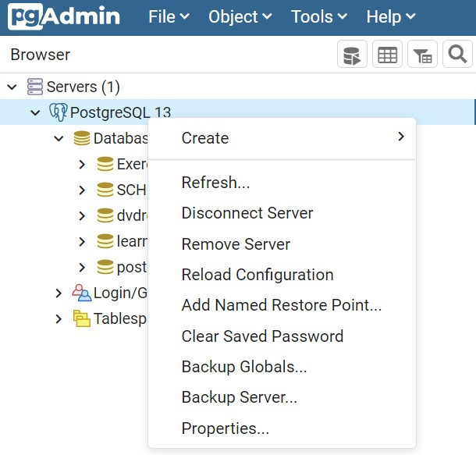
Task: Choose Remove Server
Action: [282, 244]
